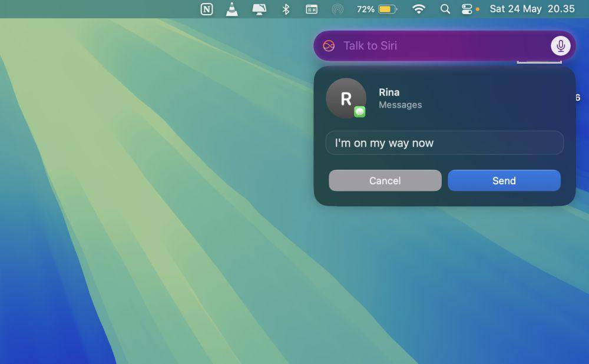
Task: Open the Notion menu bar icon
Action: (207, 9)
